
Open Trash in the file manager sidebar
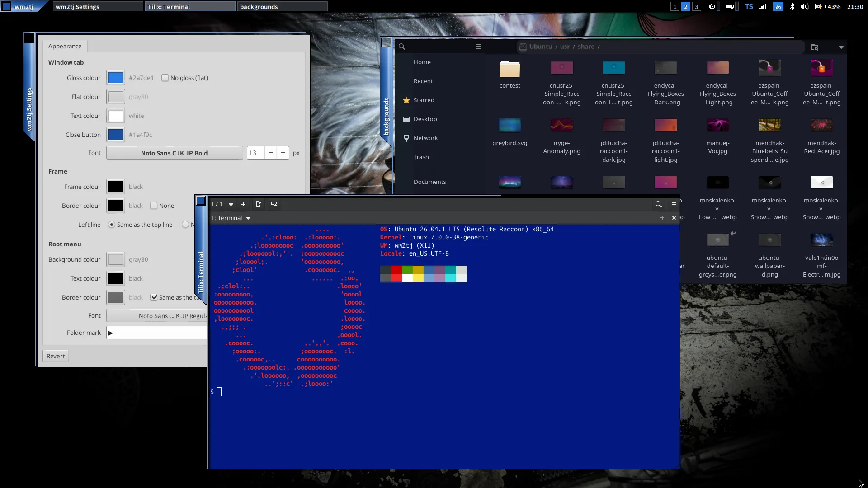[x=421, y=157]
